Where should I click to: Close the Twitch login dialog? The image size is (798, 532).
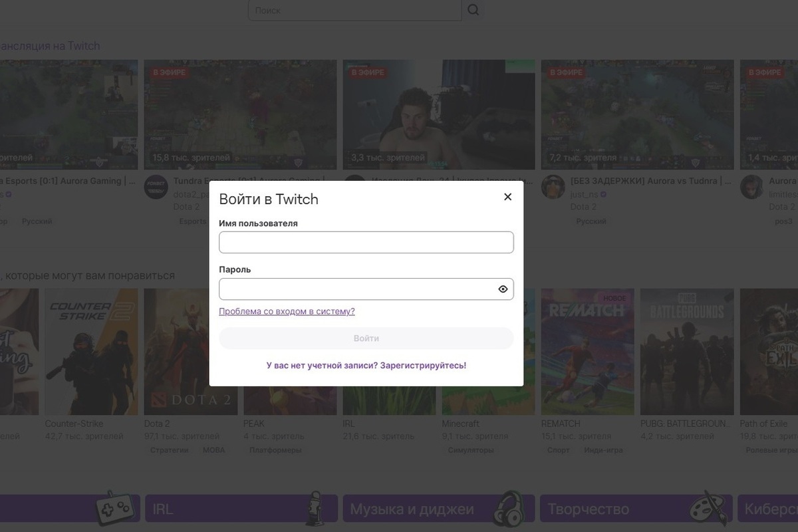pyautogui.click(x=507, y=197)
